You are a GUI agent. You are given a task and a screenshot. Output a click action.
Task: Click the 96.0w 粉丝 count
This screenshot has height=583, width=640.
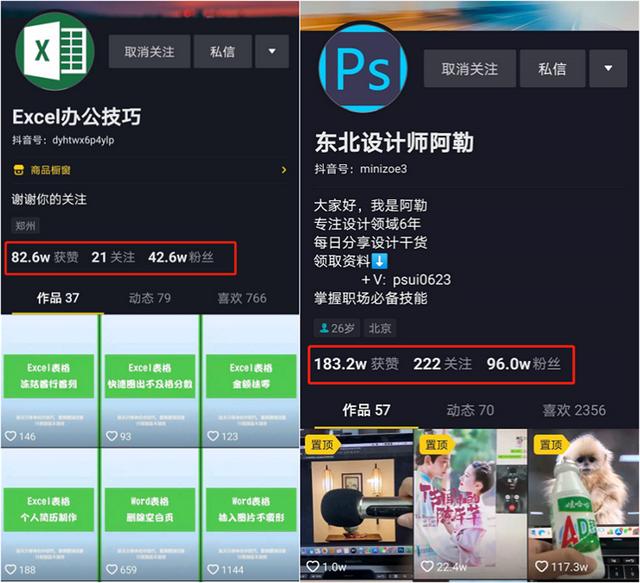pyautogui.click(x=523, y=364)
